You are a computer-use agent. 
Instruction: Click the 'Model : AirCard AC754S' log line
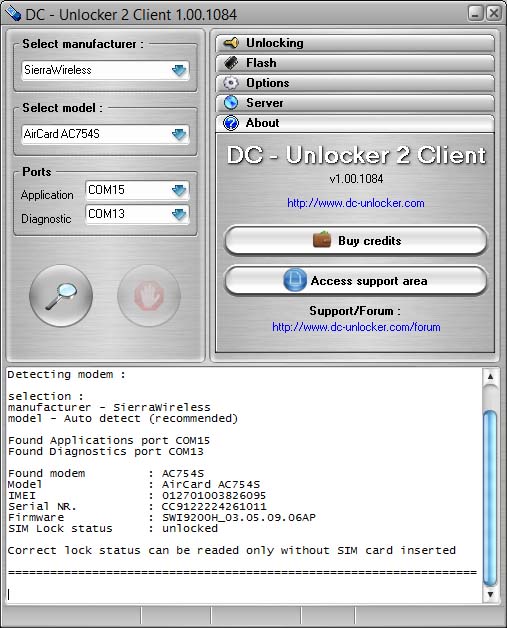[x=134, y=484]
